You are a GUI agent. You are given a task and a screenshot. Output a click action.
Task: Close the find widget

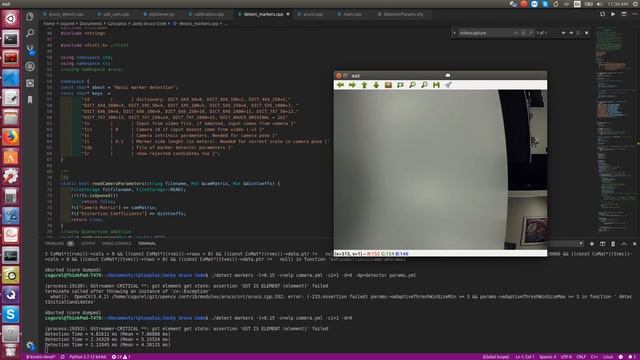(587, 33)
